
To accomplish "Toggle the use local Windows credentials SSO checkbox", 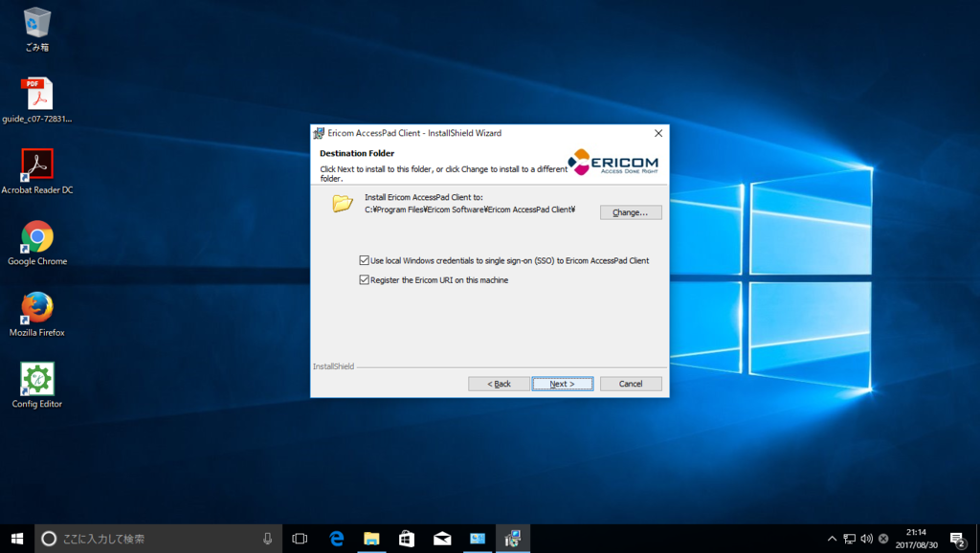I will click(x=364, y=260).
